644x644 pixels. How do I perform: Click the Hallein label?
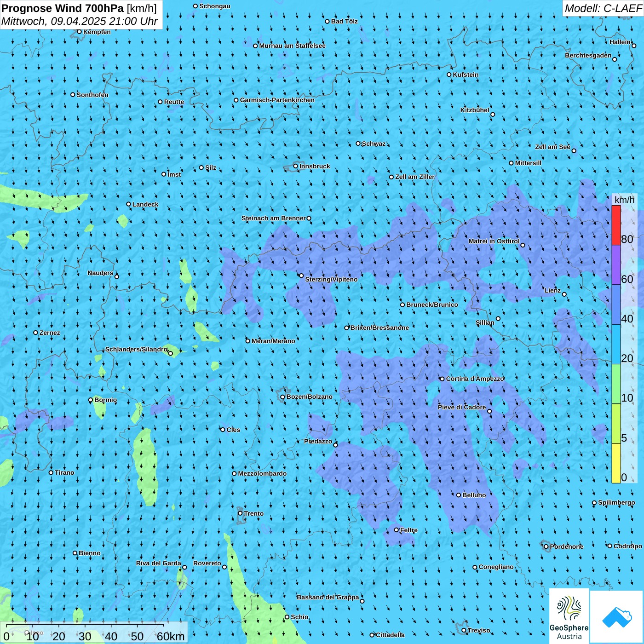tap(620, 42)
